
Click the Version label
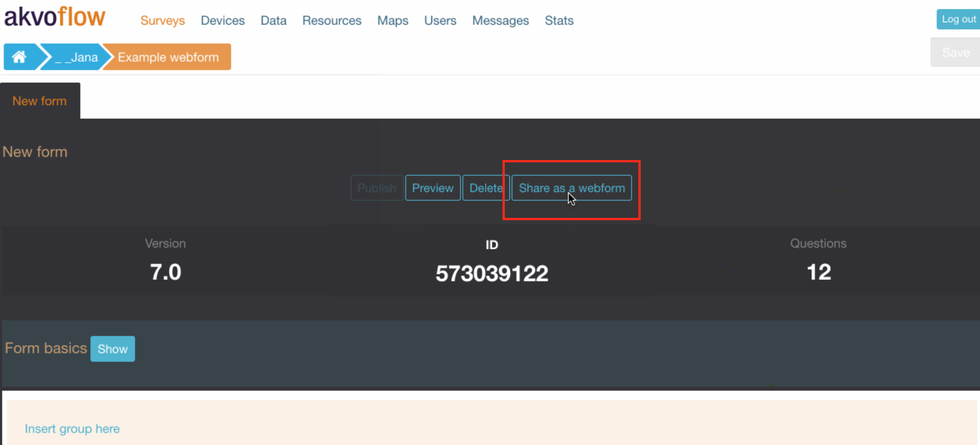[x=165, y=243]
